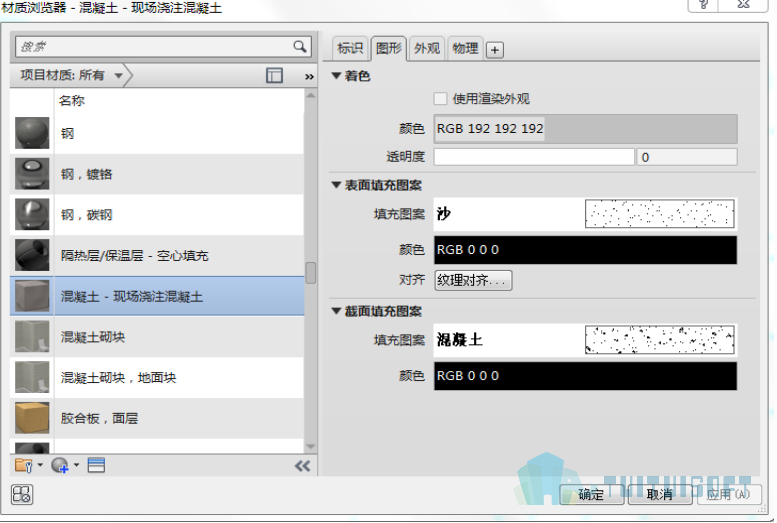Open the library folder dropdown arrow
777x523 pixels.
(x=40, y=465)
